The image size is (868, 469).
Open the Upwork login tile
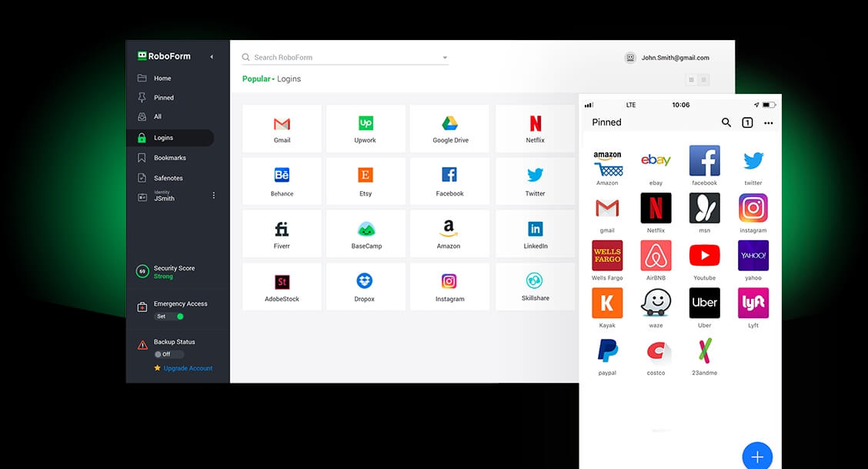point(366,129)
